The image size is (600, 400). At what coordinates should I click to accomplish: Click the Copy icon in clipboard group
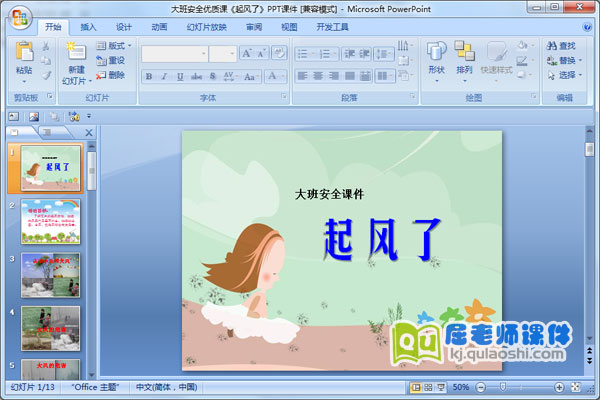46,60
